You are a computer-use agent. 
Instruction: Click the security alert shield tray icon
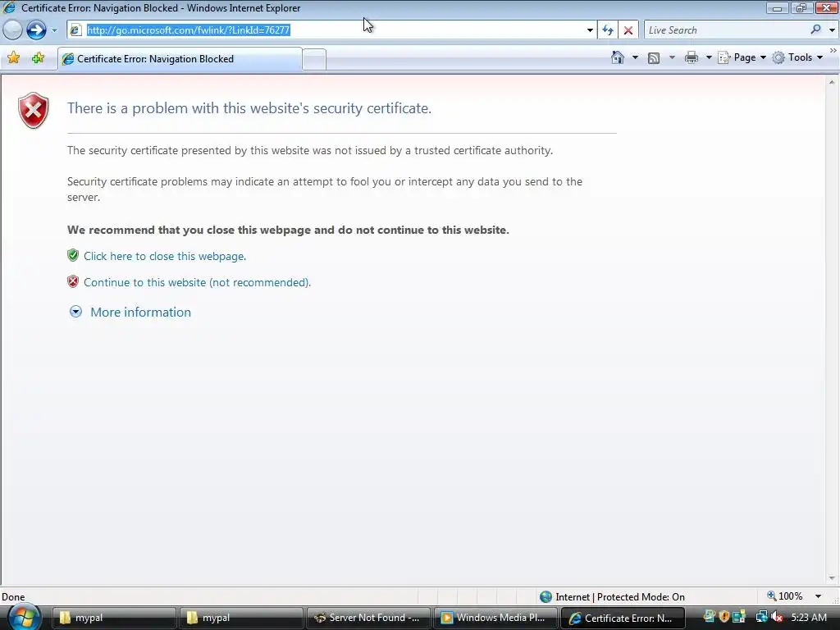[x=724, y=617]
